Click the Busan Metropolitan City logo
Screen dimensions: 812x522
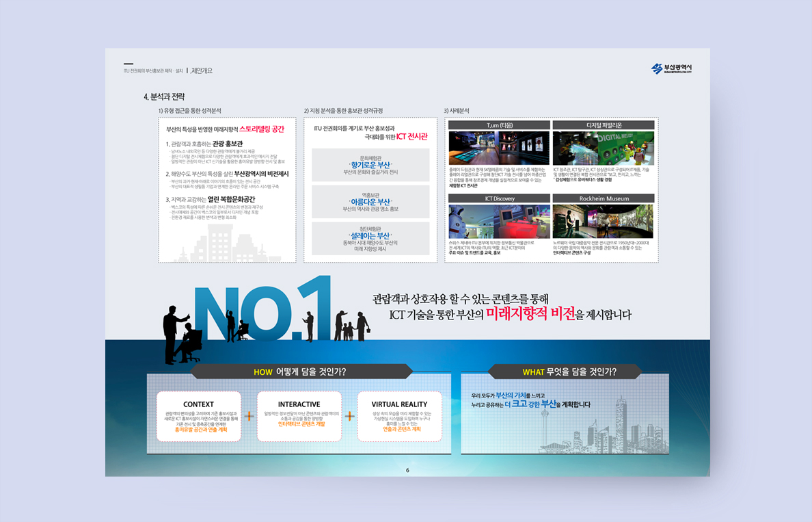[x=672, y=68]
